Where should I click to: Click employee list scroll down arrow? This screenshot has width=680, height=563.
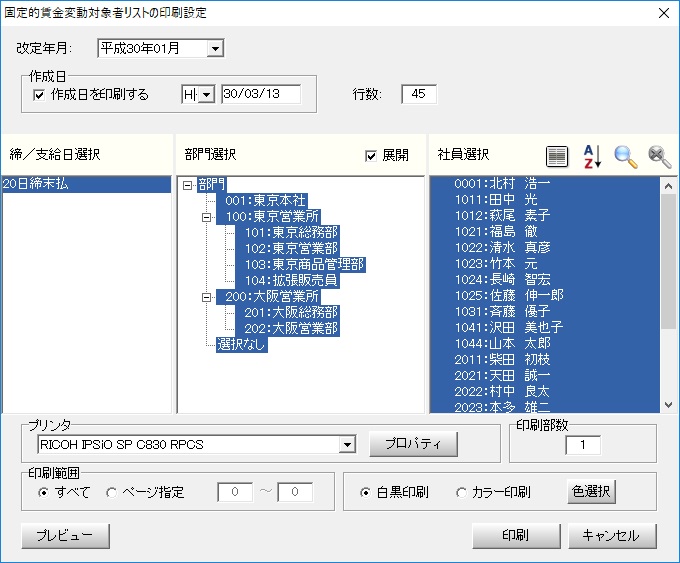pyautogui.click(x=668, y=405)
